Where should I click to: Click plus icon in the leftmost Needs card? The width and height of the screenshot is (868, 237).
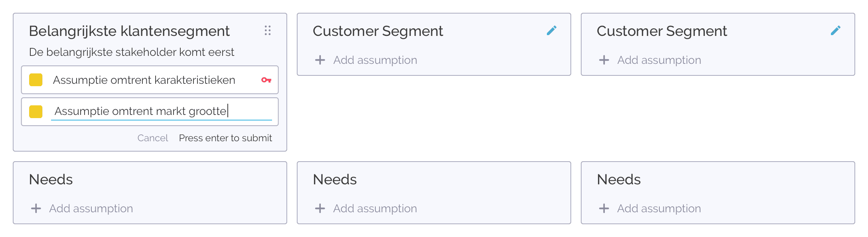point(36,208)
